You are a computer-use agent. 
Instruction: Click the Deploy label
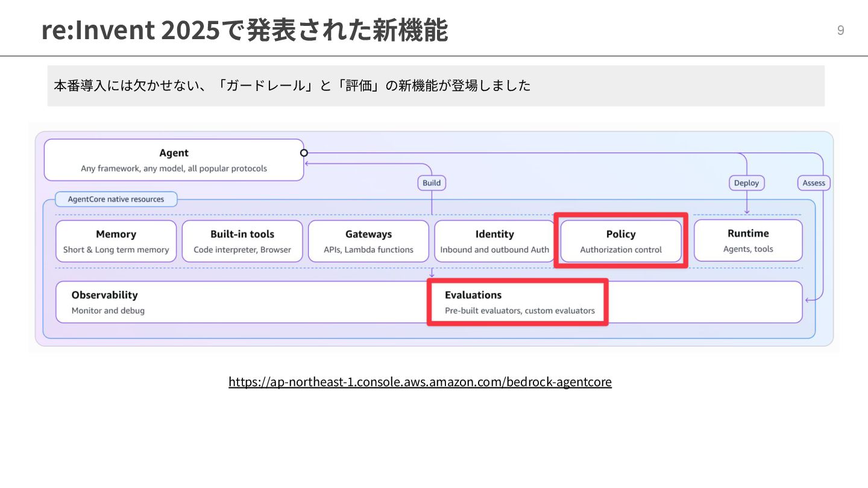point(747,183)
